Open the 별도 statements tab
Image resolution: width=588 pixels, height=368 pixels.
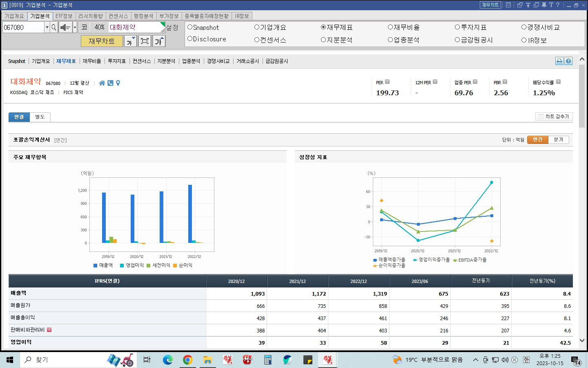[40, 117]
